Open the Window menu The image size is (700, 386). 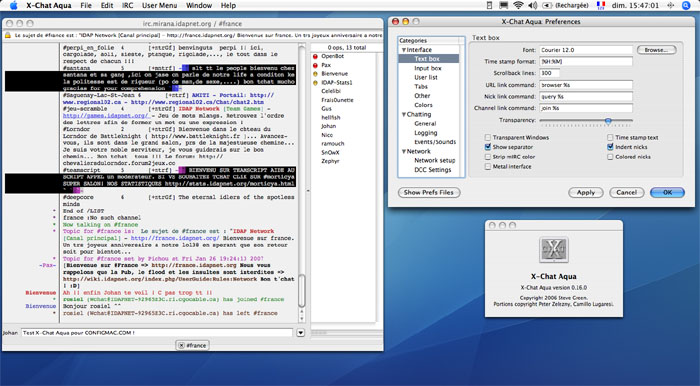pyautogui.click(x=199, y=5)
